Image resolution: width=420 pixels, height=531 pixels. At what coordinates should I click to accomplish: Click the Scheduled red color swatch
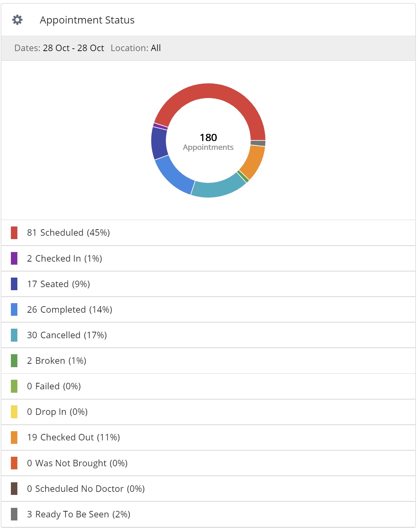point(14,233)
